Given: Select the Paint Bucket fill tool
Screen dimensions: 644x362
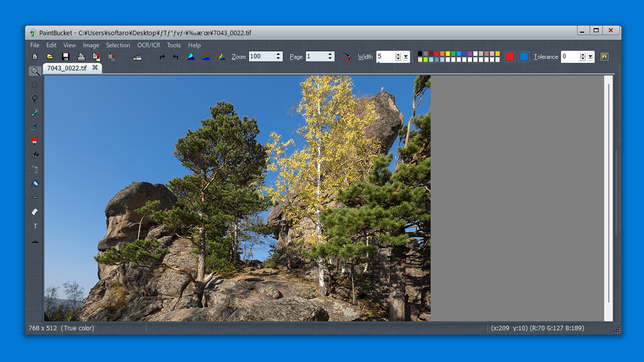Looking at the screenshot, I should [x=35, y=184].
